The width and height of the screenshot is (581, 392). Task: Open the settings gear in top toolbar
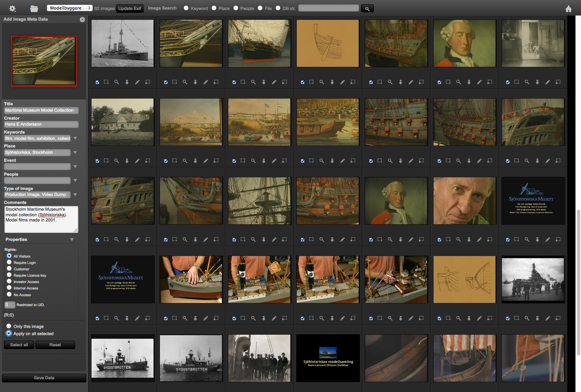pyautogui.click(x=12, y=8)
